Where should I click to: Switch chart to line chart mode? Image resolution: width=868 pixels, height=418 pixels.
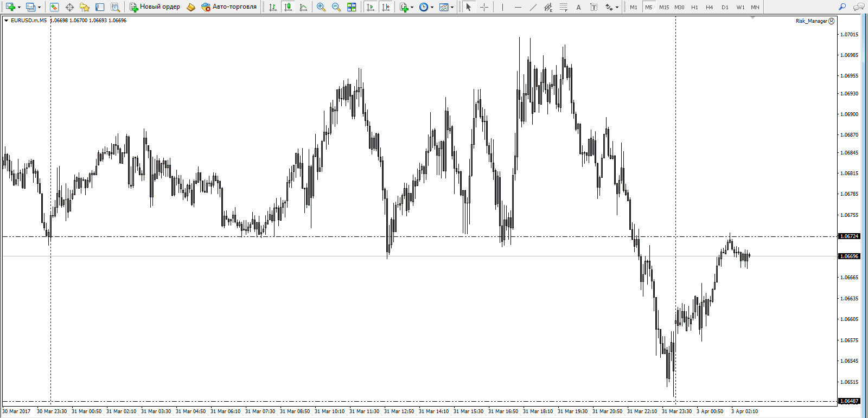(303, 7)
